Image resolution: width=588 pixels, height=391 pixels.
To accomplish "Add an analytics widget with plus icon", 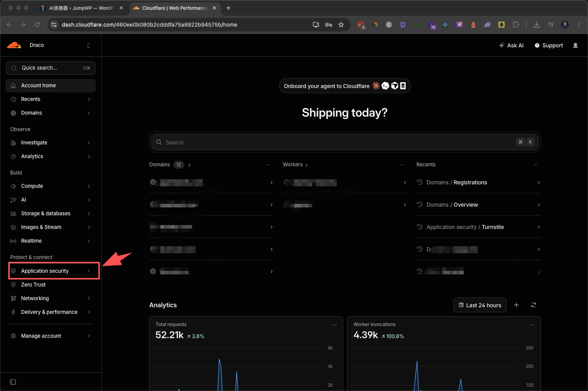I will click(516, 305).
